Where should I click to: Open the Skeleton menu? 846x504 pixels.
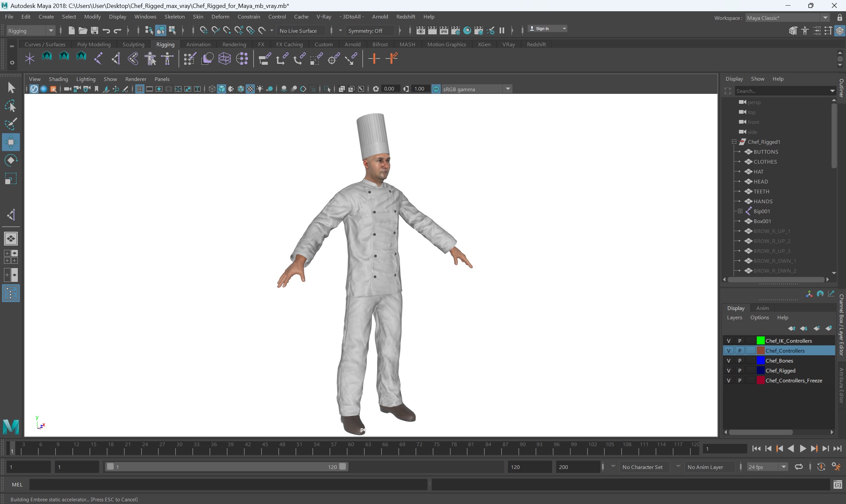[x=175, y=17]
